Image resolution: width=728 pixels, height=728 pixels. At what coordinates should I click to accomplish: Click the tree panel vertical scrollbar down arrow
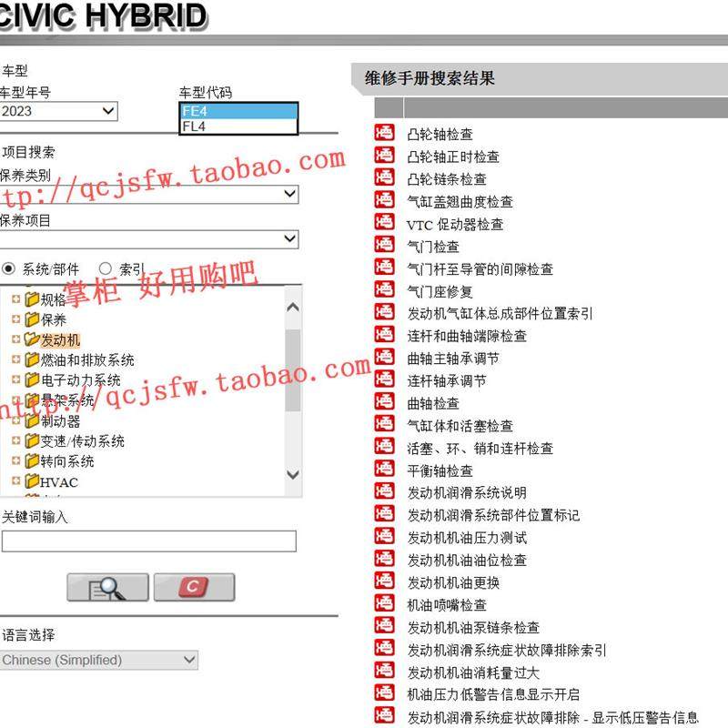[x=293, y=475]
